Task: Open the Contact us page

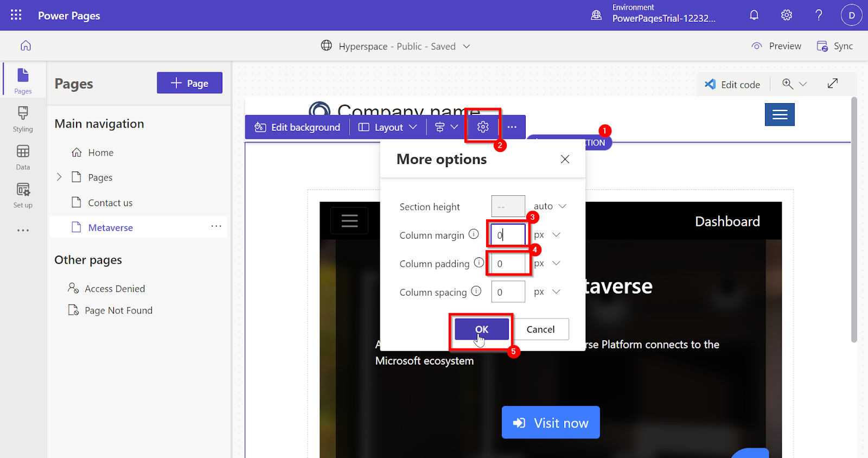Action: coord(110,202)
